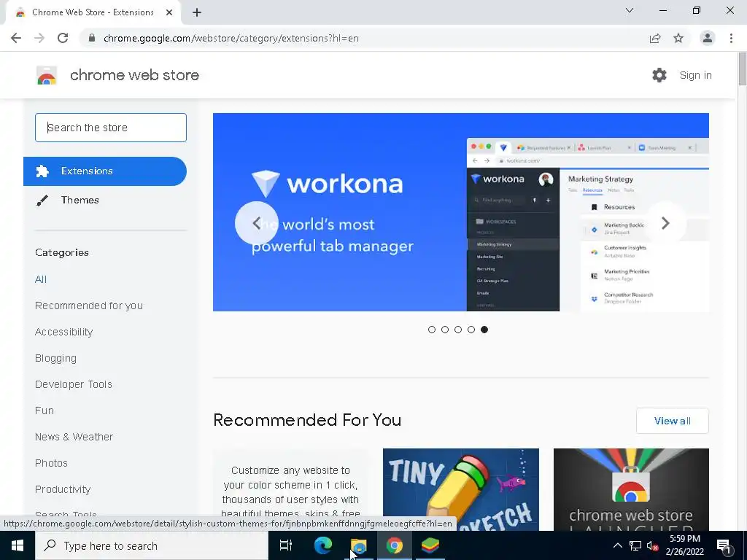
Task: Select the fifth carousel dot
Action: tap(484, 330)
